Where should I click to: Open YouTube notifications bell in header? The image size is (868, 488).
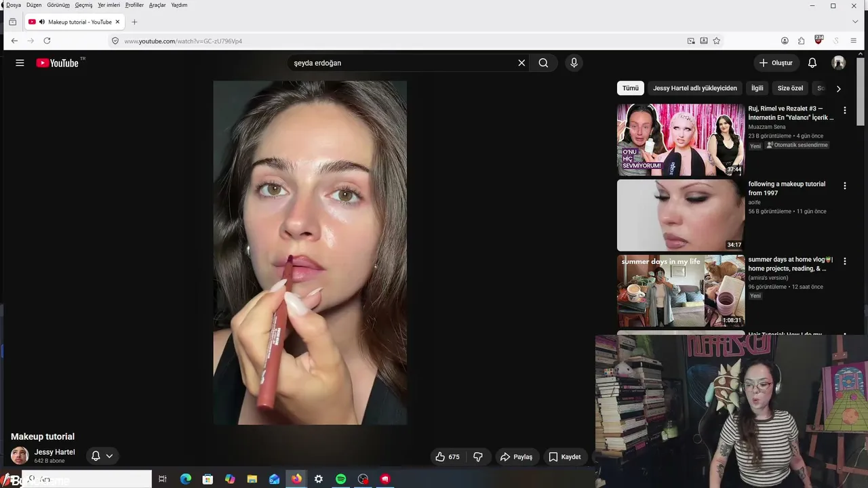[812, 63]
